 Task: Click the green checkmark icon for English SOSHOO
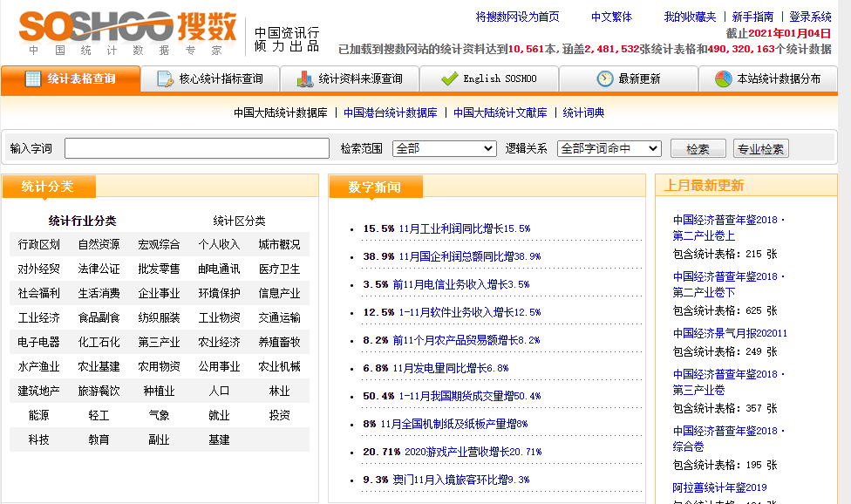(449, 78)
